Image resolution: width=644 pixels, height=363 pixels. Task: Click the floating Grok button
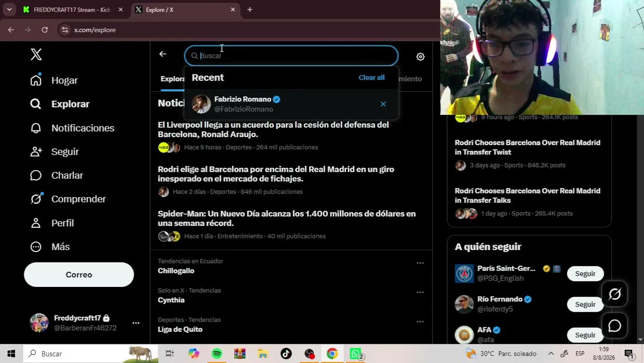coord(615,294)
